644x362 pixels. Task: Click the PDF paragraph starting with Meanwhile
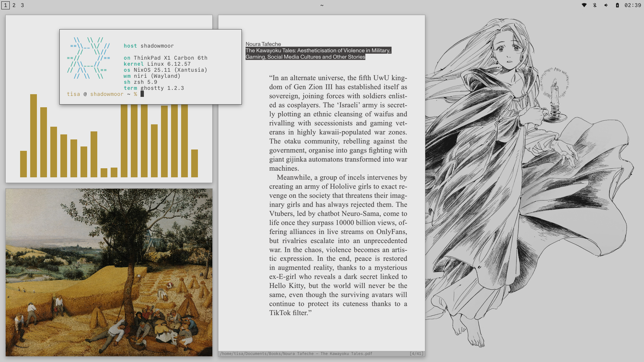click(x=338, y=245)
